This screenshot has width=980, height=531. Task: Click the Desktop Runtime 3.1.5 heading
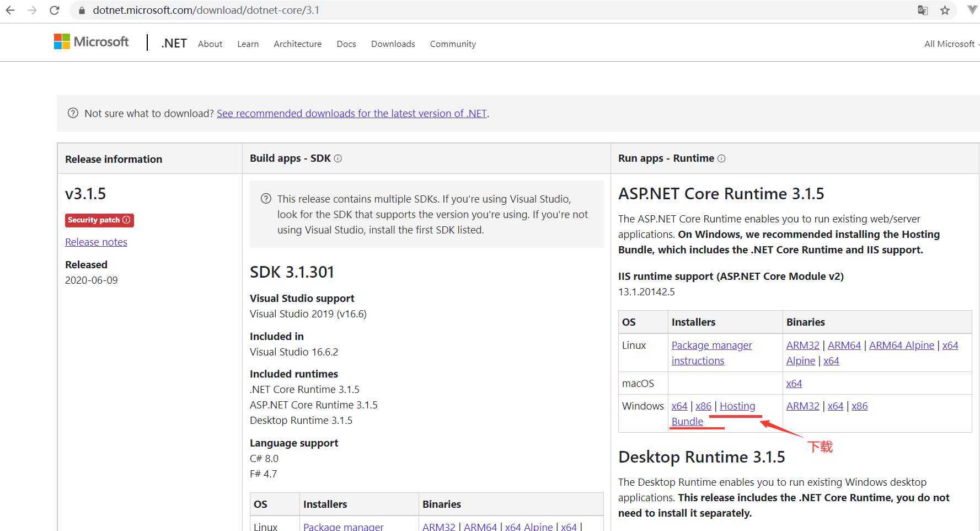coord(701,457)
